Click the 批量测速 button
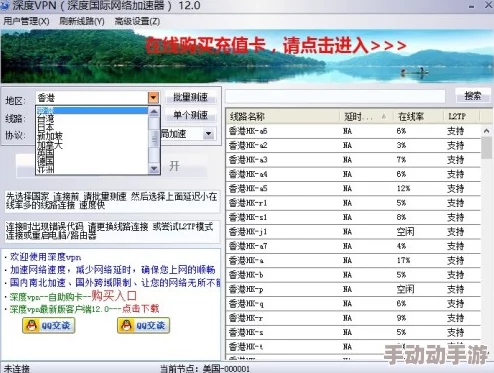The image size is (494, 373). pyautogui.click(x=191, y=97)
